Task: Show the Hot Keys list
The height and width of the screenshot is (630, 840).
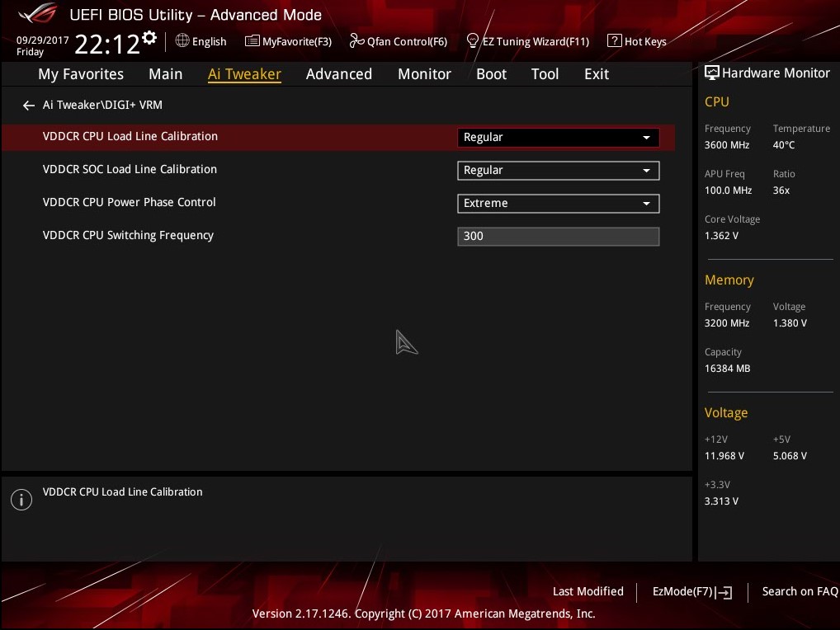Action: (637, 41)
